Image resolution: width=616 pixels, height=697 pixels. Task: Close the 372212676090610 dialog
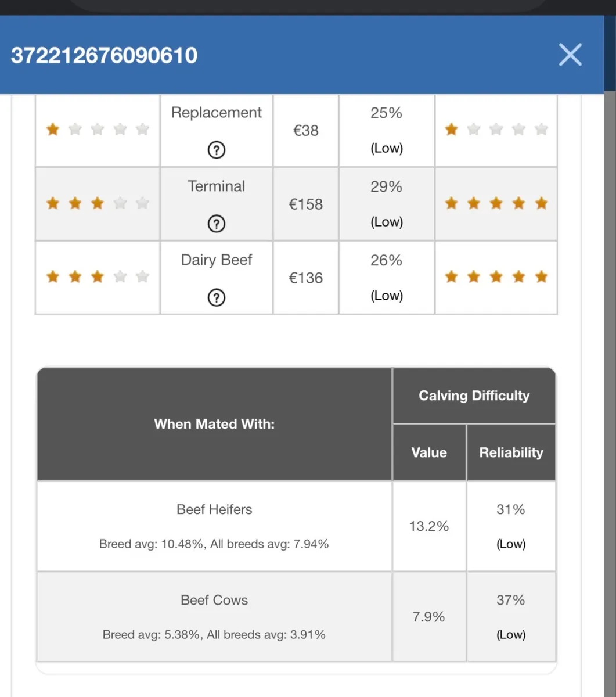pyautogui.click(x=570, y=55)
